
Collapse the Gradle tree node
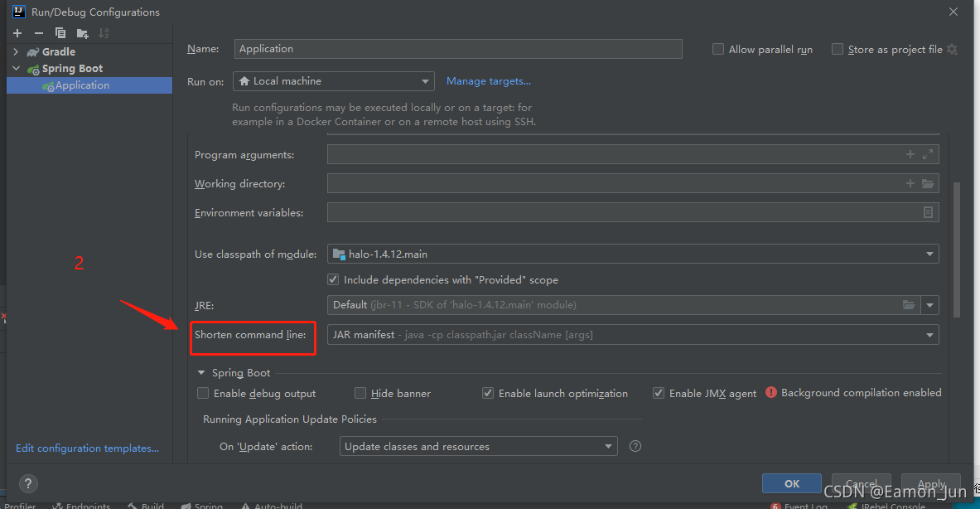(16, 51)
